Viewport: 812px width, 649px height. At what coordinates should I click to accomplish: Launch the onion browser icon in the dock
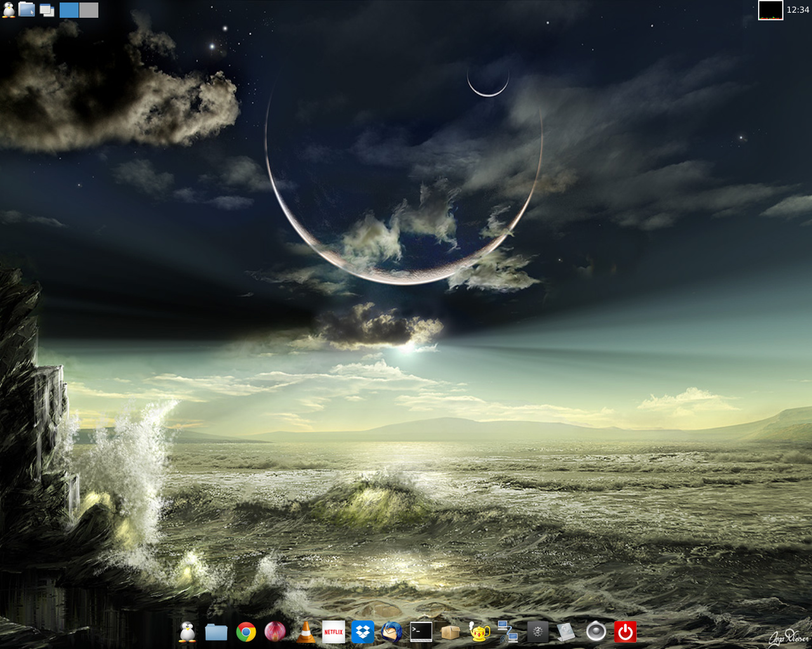click(275, 632)
